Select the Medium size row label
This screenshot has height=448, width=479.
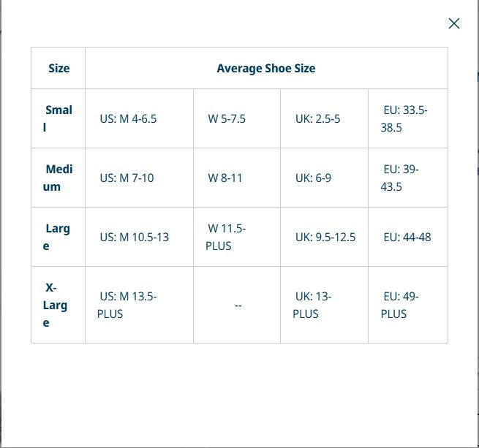point(59,178)
